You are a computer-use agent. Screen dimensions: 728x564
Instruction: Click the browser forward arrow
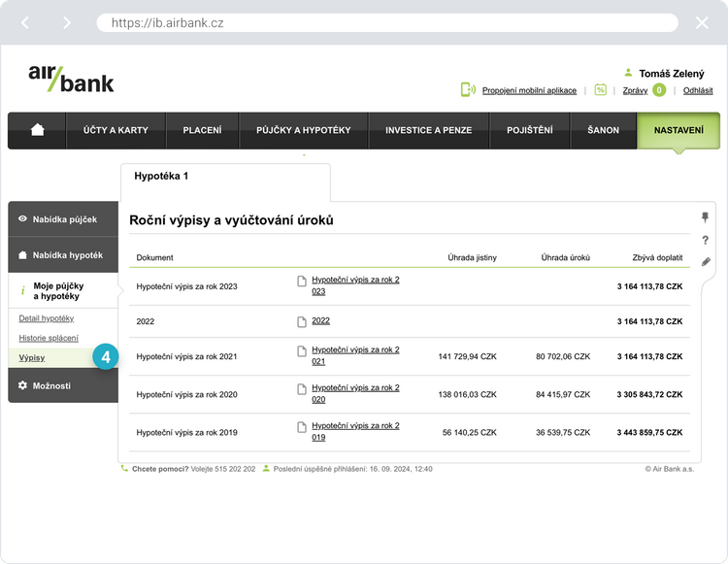click(x=66, y=22)
